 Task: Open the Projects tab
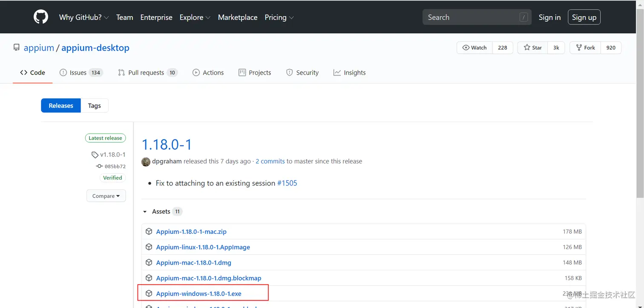pos(255,73)
